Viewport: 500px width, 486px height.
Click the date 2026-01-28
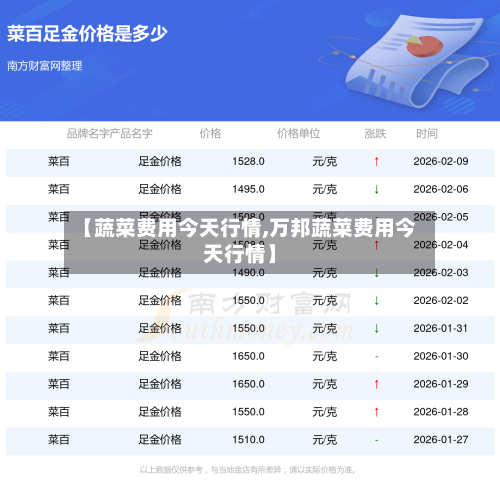click(441, 412)
